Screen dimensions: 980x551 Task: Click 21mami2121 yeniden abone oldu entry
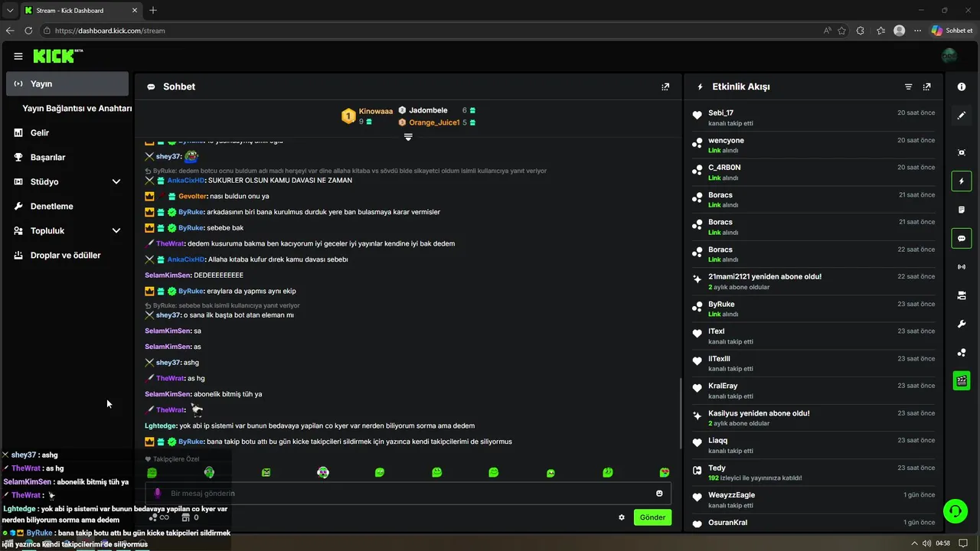(813, 282)
